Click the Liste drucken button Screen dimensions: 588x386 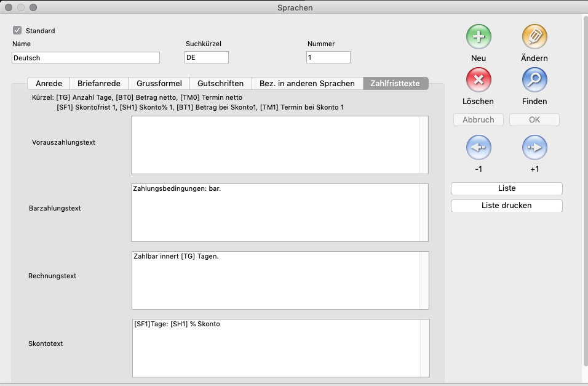click(x=506, y=206)
